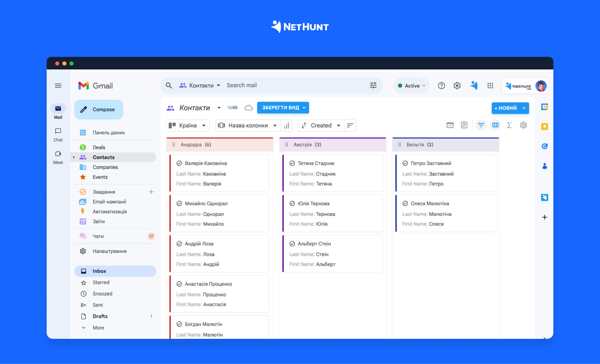Image resolution: width=600 pixels, height=364 pixels.
Task: Switch to card layout view icon
Action: 450,125
